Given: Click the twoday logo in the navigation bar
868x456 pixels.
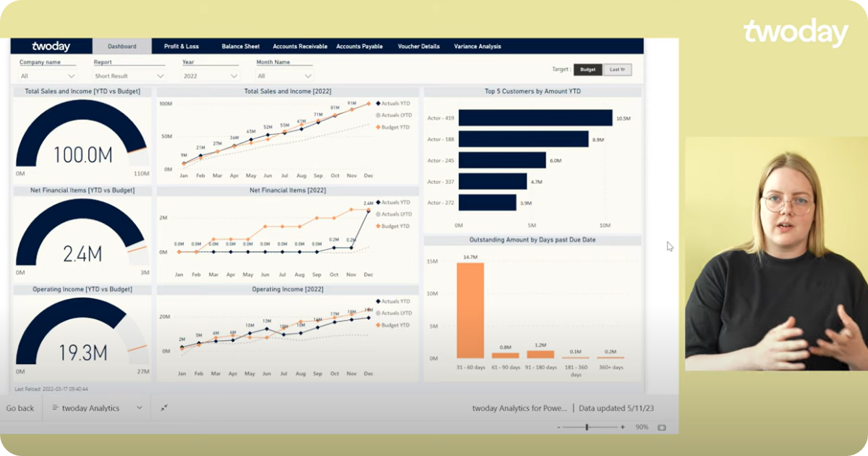Looking at the screenshot, I should tap(50, 46).
